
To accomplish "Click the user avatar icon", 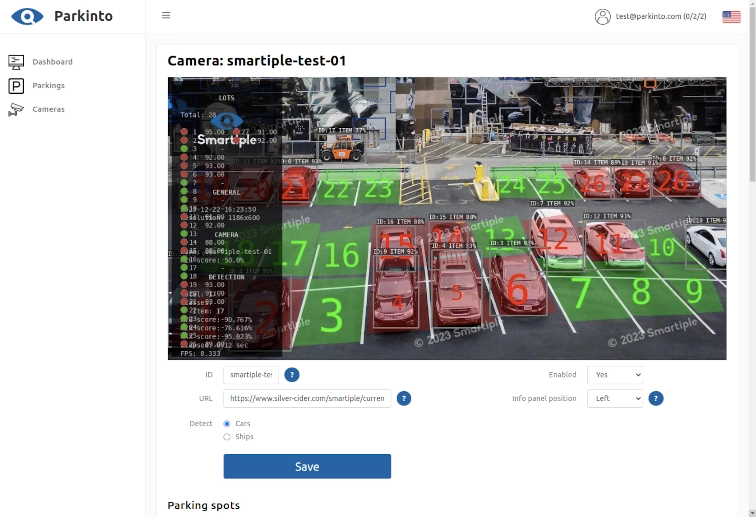I will pyautogui.click(x=603, y=16).
